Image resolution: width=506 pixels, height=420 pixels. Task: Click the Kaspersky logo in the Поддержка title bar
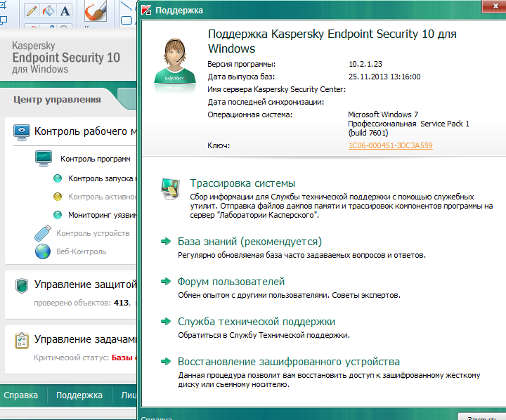[x=146, y=10]
